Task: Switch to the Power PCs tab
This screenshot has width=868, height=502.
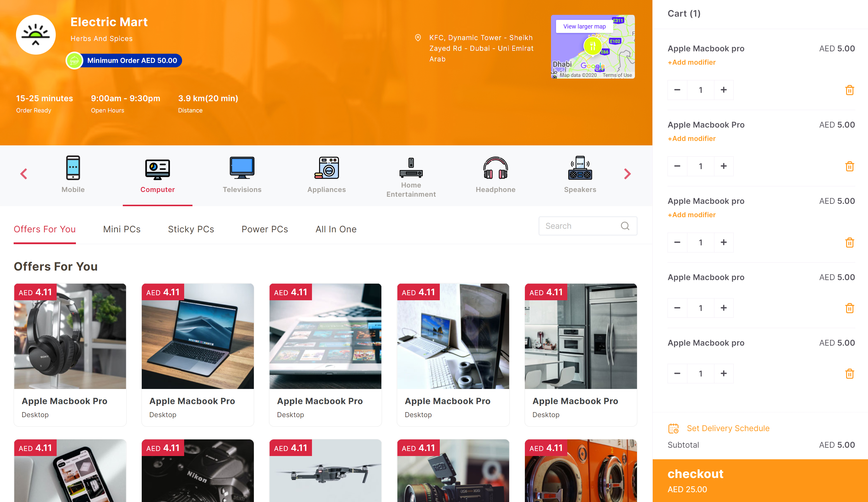Action: coord(265,229)
